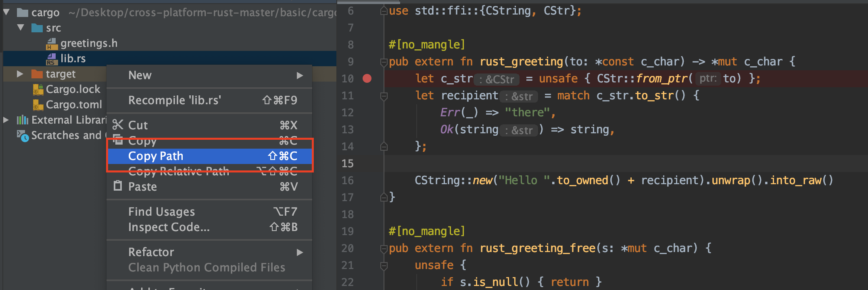This screenshot has height=290, width=868.
Task: Click the greetings.h header file icon
Action: 52,44
